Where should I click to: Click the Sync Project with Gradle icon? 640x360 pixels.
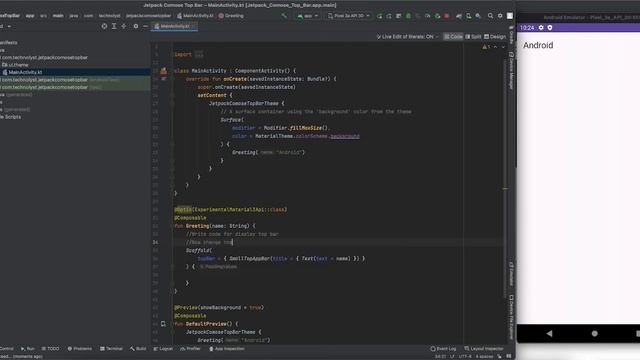pyautogui.click(x=458, y=16)
